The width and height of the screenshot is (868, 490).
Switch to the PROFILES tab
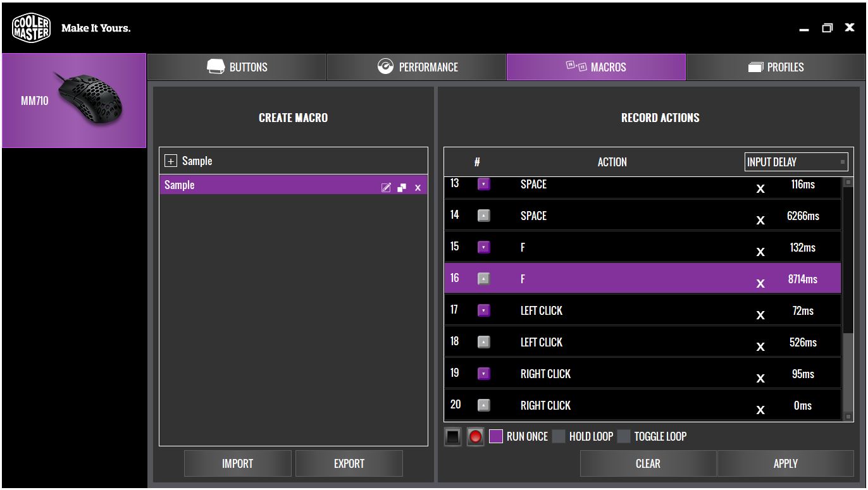776,66
